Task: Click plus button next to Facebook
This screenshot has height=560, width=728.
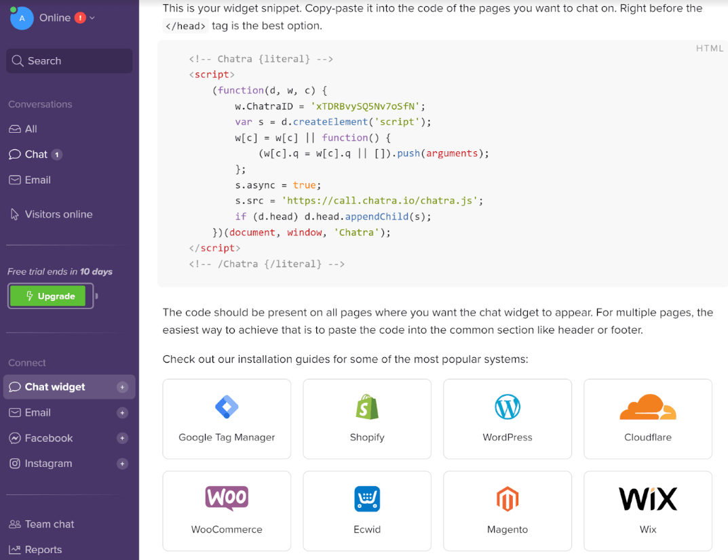Action: click(x=122, y=438)
